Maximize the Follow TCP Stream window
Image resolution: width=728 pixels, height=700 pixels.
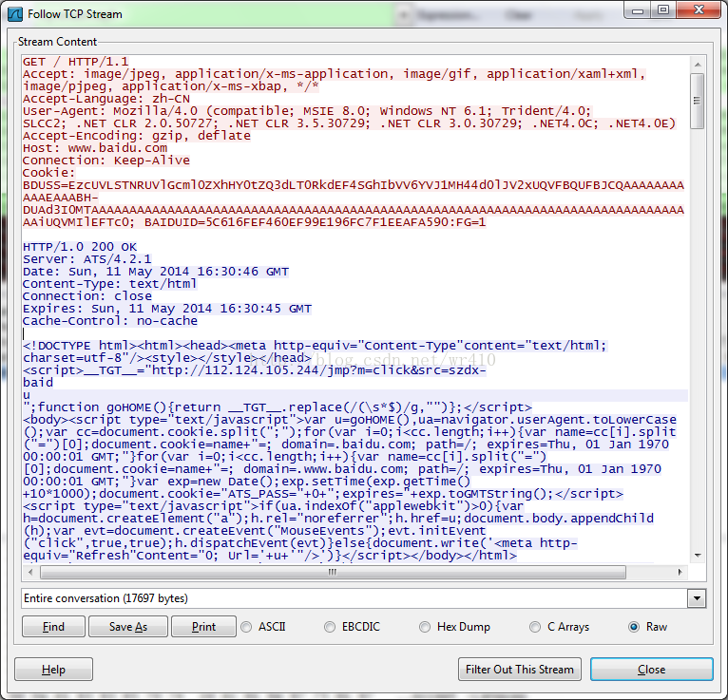663,10
